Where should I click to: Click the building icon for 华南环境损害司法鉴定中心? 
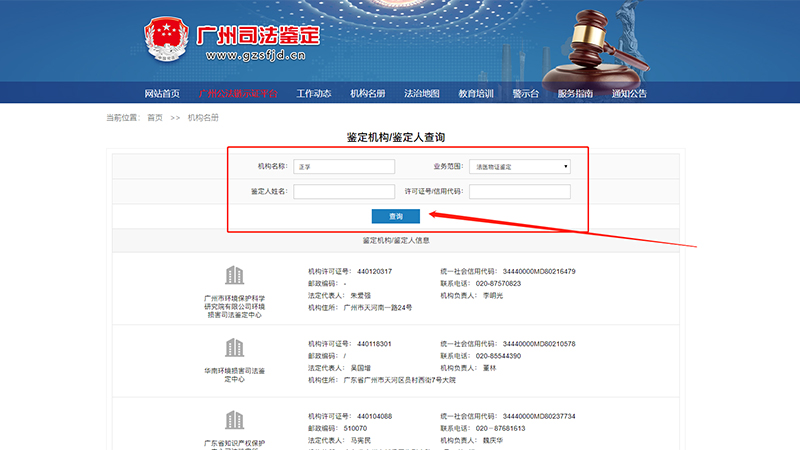pos(234,347)
